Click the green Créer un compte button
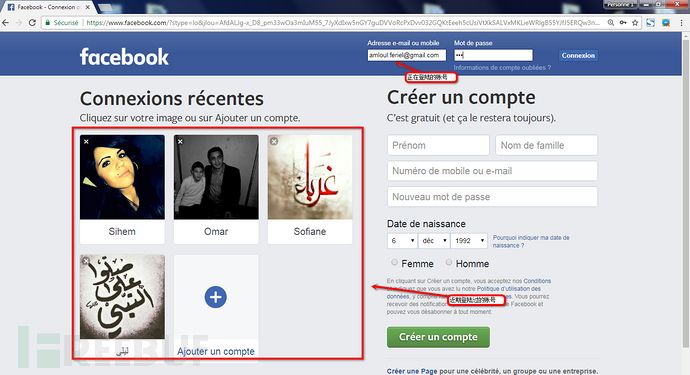This screenshot has width=690, height=375. 438,337
